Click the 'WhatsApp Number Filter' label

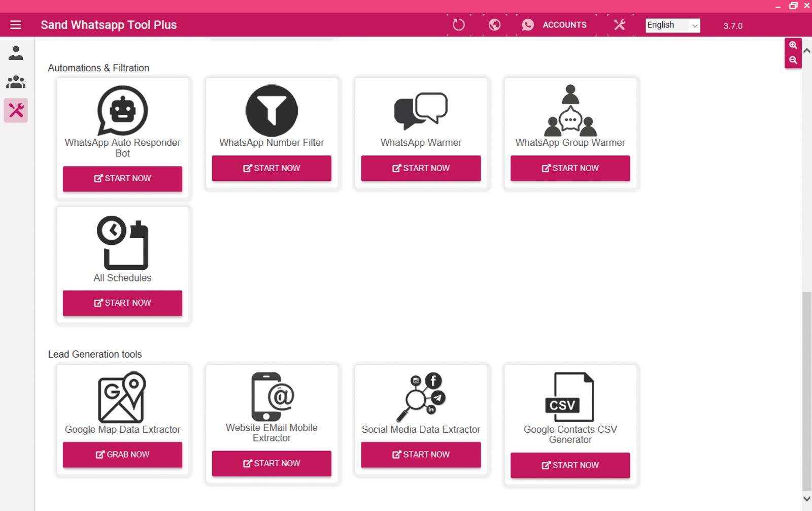click(272, 143)
